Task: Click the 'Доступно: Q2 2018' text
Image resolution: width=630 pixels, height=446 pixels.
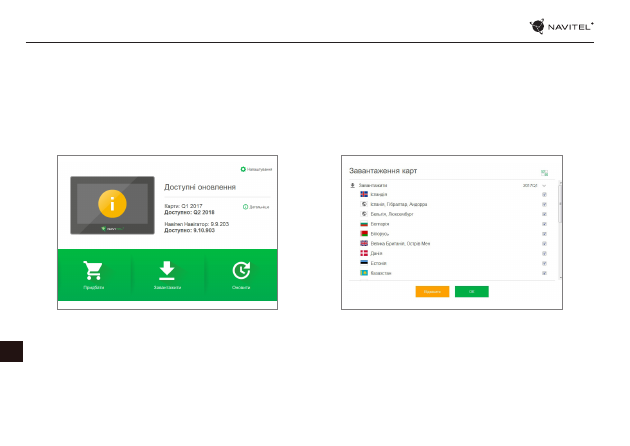Action: pyautogui.click(x=189, y=212)
